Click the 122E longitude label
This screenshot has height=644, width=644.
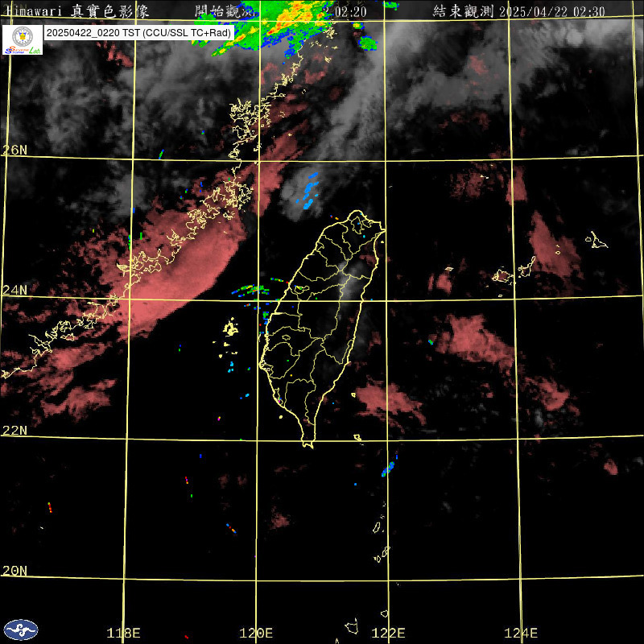pos(388,633)
